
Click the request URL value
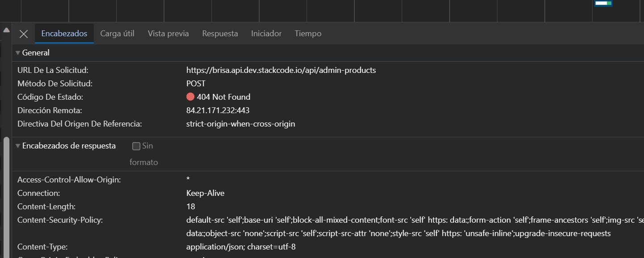click(x=281, y=70)
